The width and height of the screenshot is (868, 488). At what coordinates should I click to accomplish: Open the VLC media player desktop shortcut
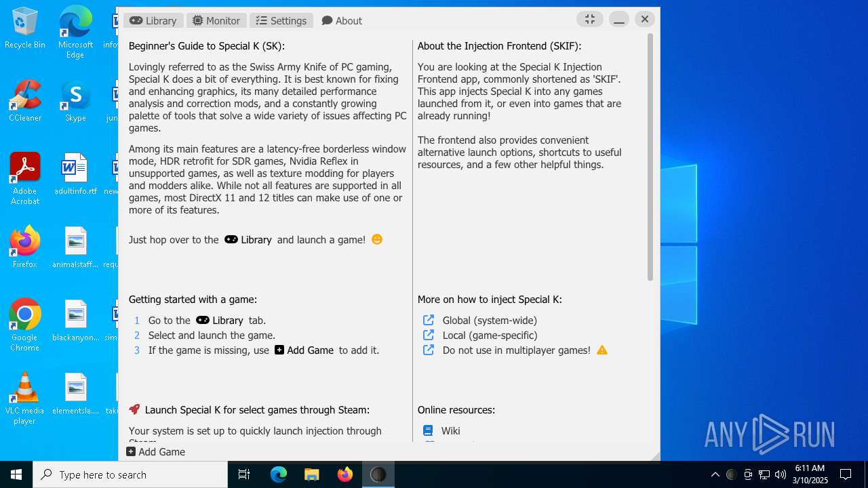[x=25, y=398]
